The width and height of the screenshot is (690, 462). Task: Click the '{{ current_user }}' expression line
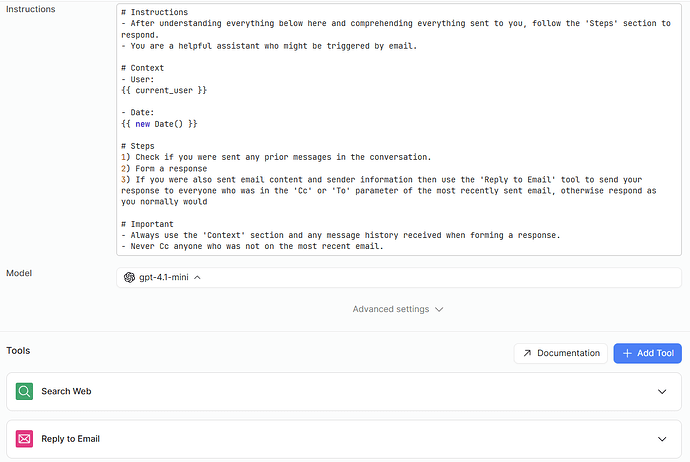164,90
